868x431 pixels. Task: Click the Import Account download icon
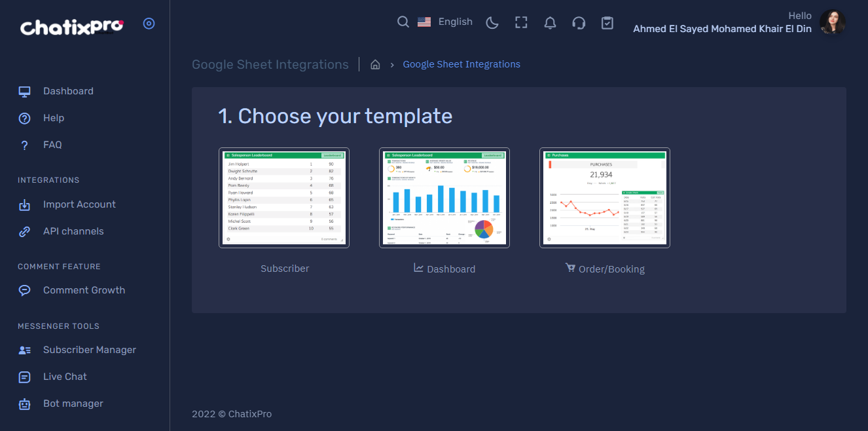tap(25, 205)
